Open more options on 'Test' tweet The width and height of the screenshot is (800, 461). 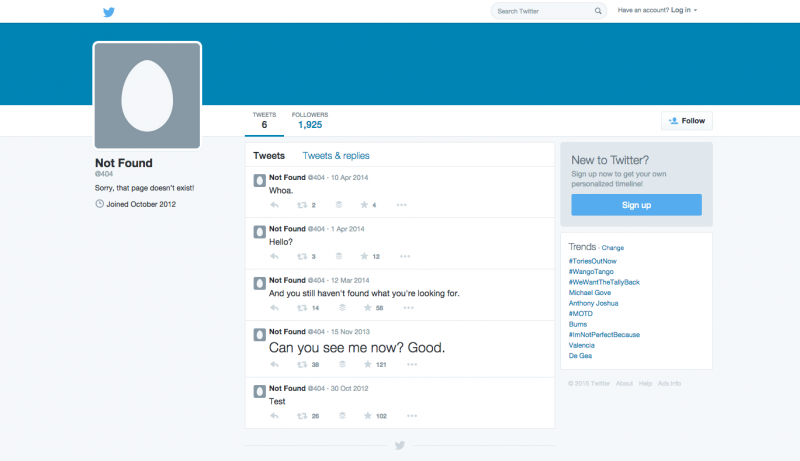(412, 416)
